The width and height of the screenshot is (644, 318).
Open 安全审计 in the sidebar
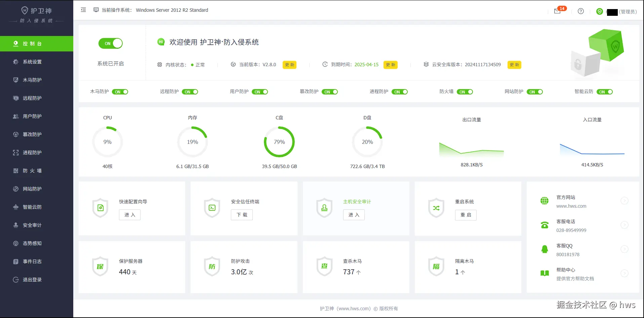coord(37,225)
